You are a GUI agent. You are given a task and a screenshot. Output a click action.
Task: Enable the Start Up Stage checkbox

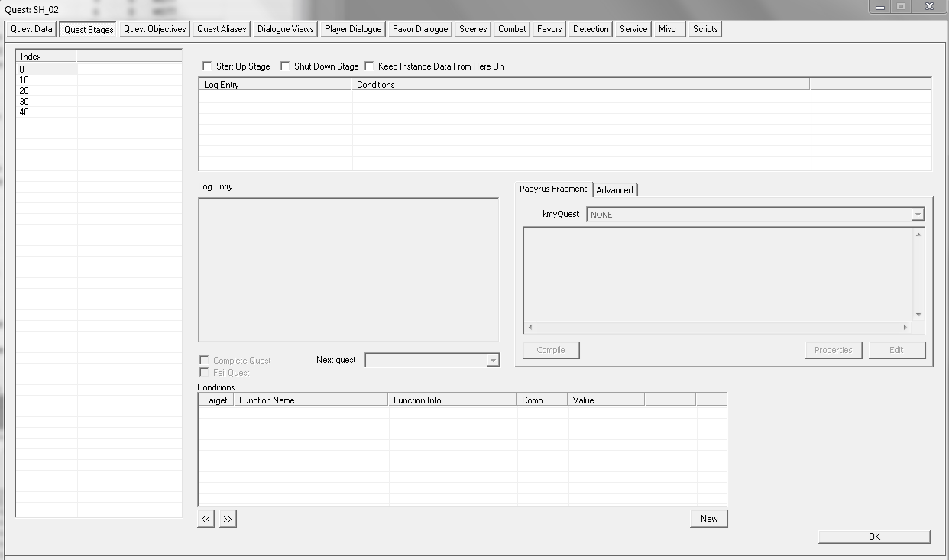point(207,66)
